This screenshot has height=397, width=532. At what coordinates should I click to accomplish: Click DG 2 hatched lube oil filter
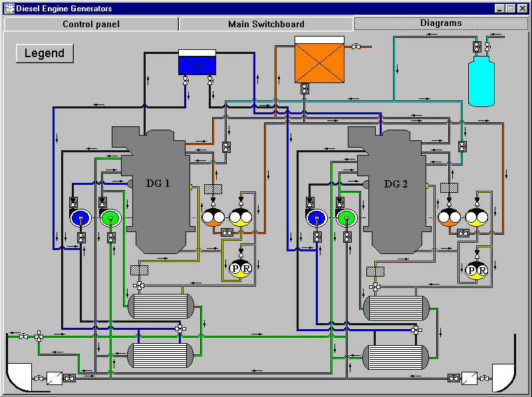375,271
